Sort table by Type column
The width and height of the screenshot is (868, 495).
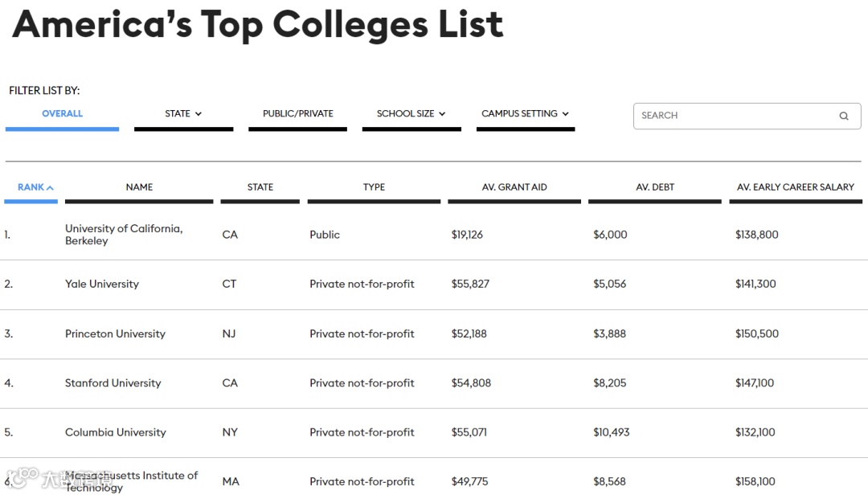tap(374, 187)
